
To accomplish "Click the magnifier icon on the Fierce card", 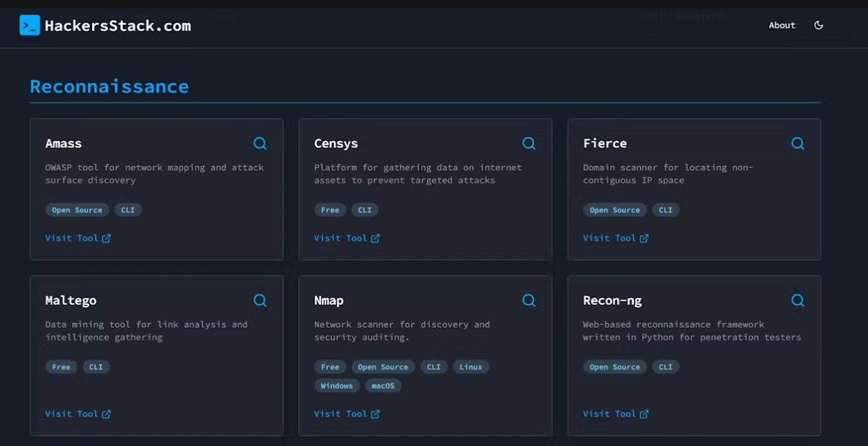I will click(798, 143).
